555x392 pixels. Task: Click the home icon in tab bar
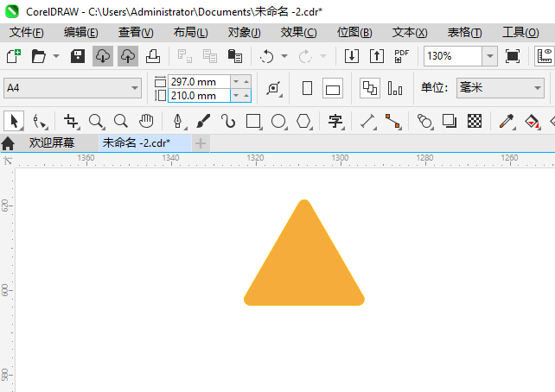click(8, 143)
